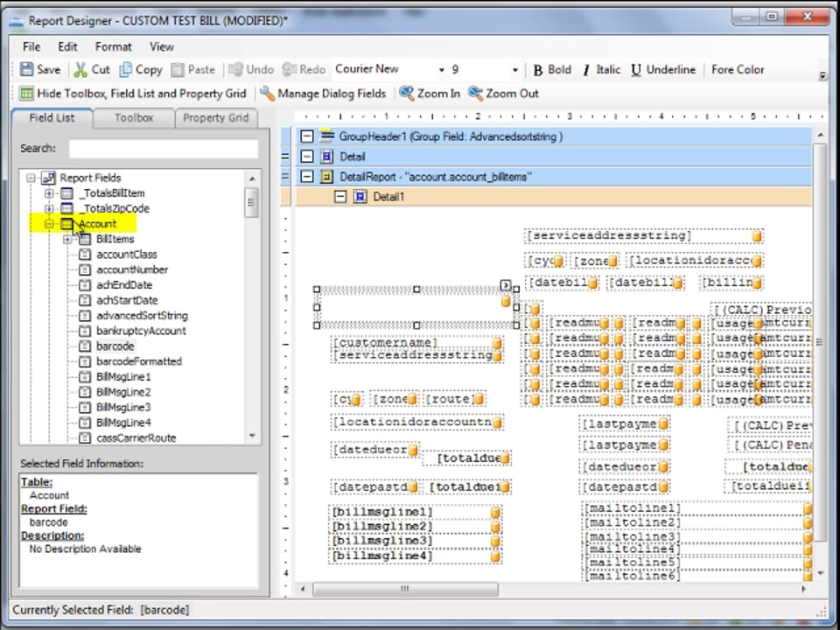840x630 pixels.
Task: Open the View menu
Action: tap(161, 46)
